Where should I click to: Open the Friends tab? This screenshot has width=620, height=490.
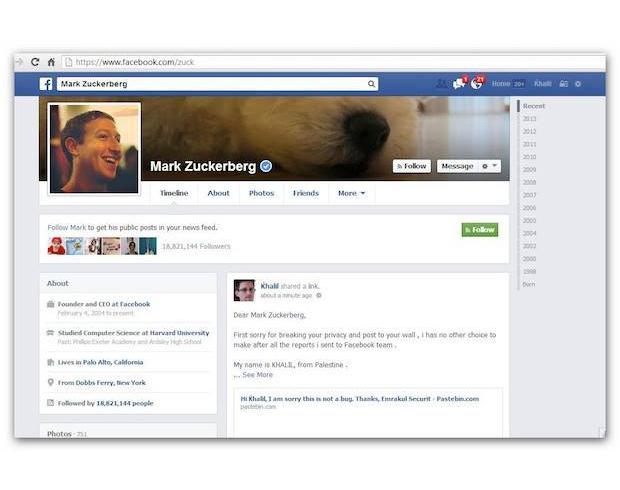pos(306,193)
